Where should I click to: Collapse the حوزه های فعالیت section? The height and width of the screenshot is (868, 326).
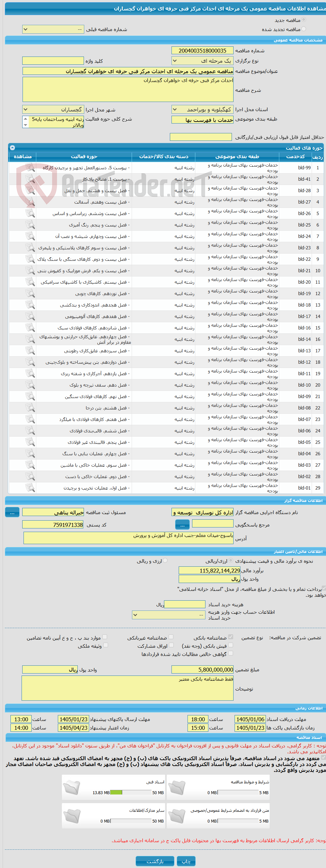[x=12, y=148]
